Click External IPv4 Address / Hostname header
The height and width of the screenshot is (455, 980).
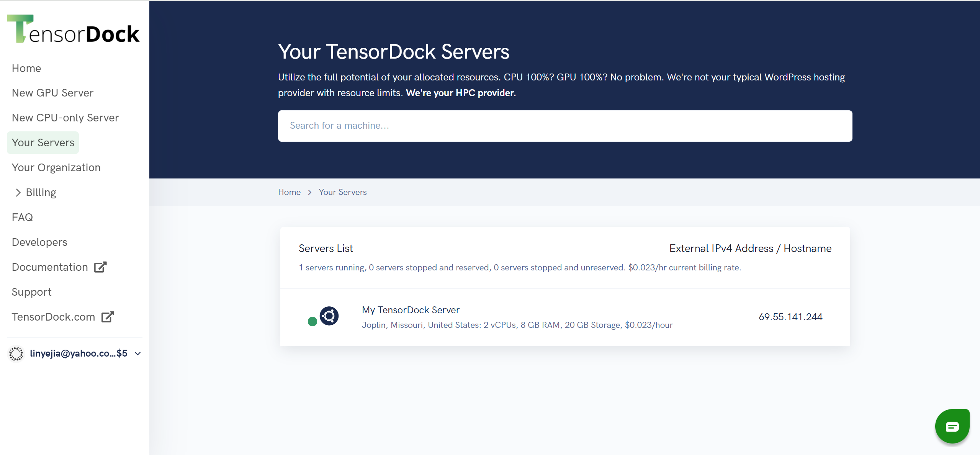[750, 248]
